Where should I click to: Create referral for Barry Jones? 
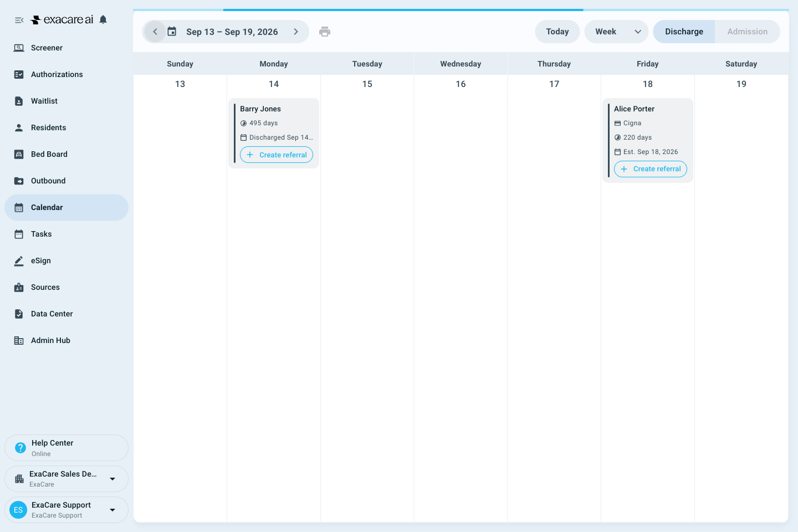(x=277, y=155)
